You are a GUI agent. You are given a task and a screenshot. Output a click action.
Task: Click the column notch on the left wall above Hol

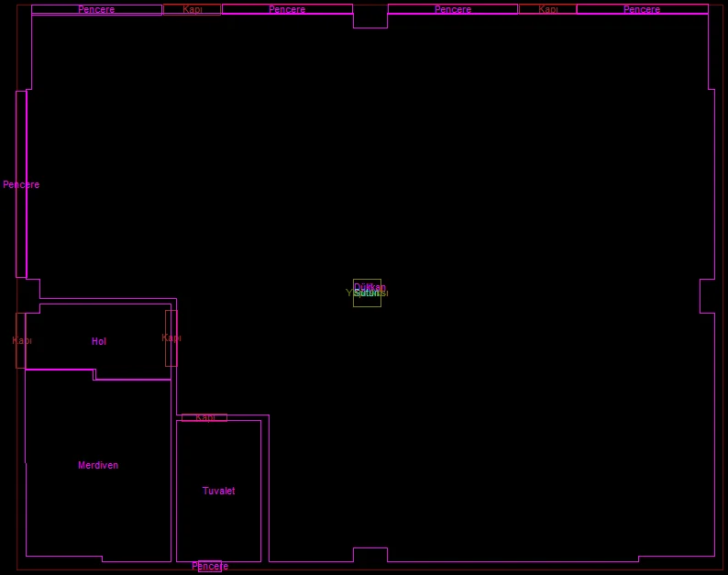(x=28, y=294)
